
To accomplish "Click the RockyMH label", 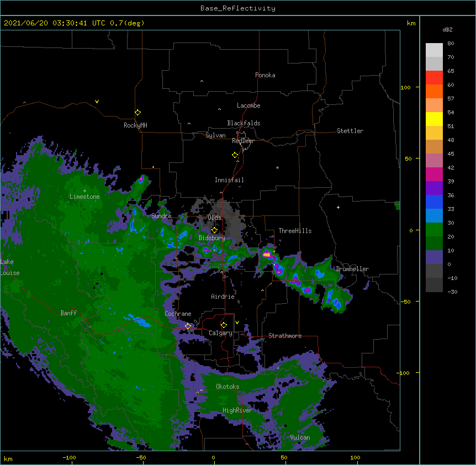I will (135, 125).
